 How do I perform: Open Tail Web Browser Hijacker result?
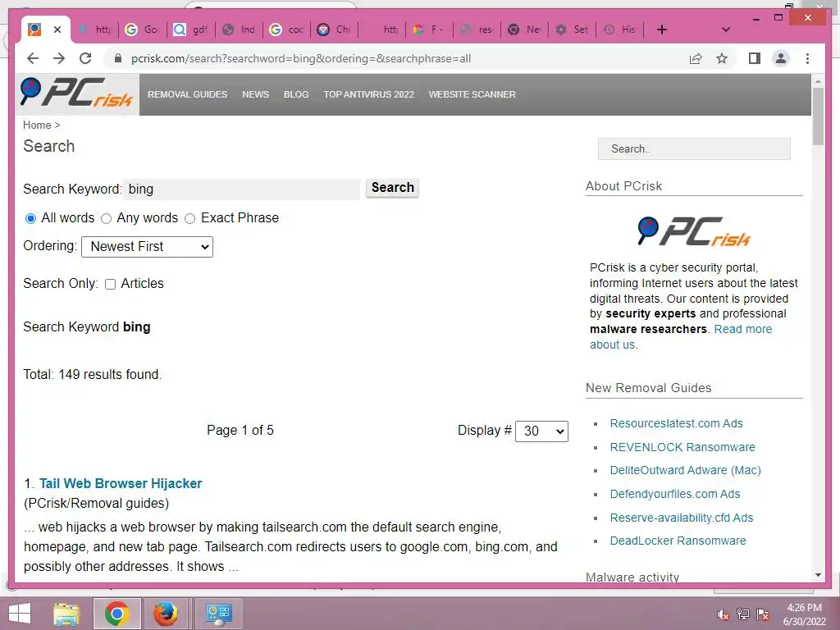pos(121,483)
